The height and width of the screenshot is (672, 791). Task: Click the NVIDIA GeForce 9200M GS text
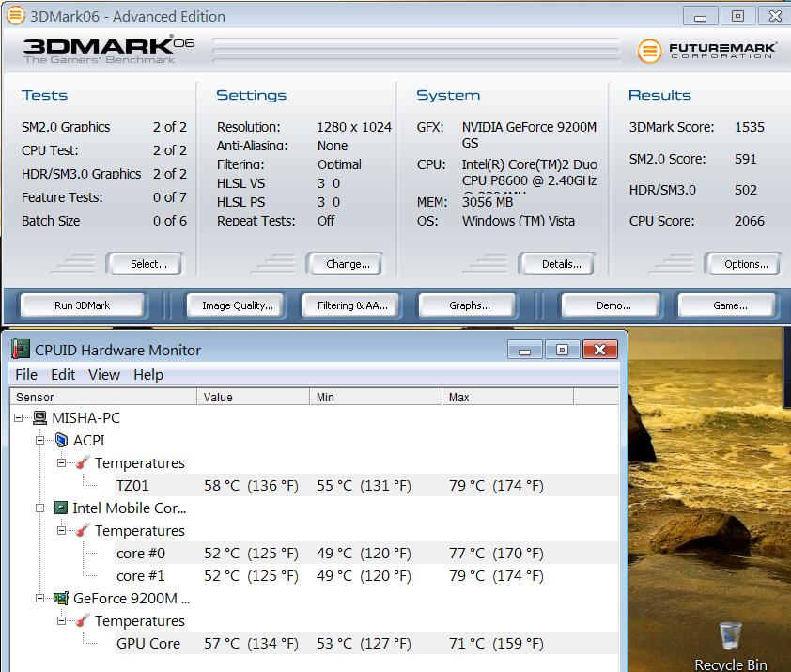[529, 134]
